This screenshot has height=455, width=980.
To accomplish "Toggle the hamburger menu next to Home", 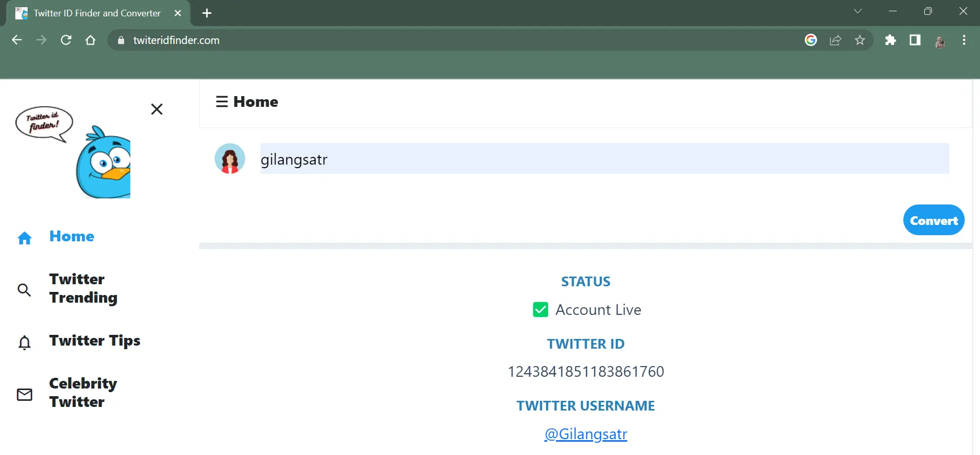I will [222, 102].
